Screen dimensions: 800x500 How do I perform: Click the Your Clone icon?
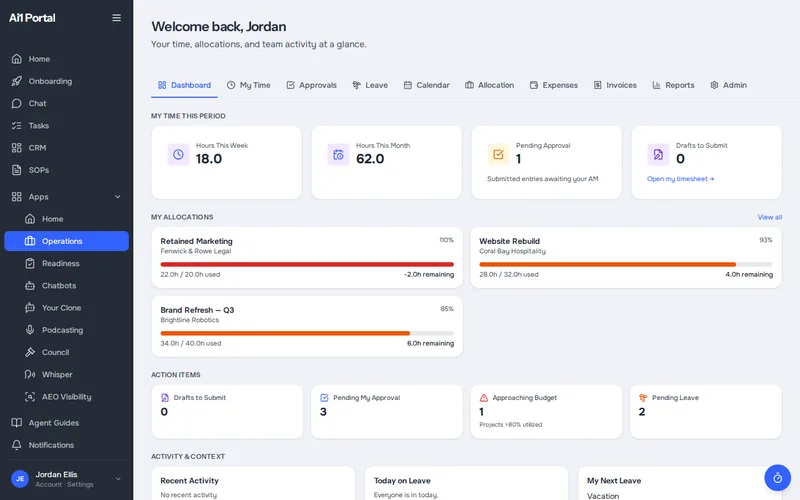click(x=30, y=308)
